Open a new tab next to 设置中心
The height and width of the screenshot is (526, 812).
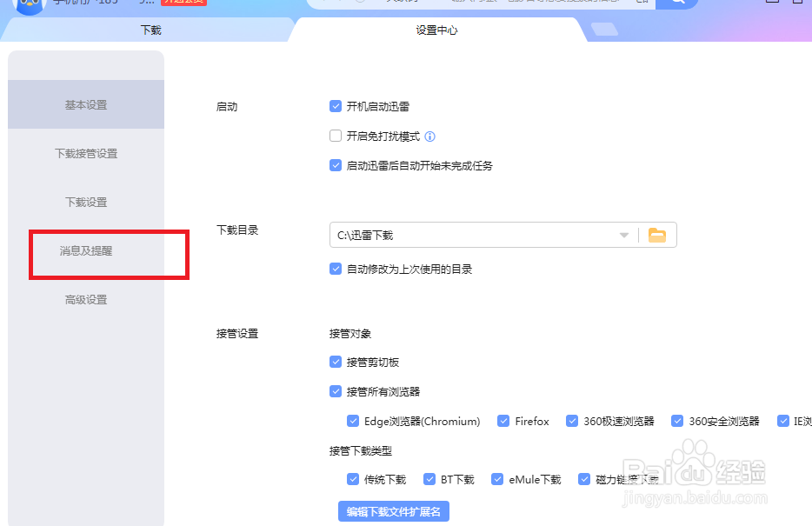pyautogui.click(x=604, y=30)
